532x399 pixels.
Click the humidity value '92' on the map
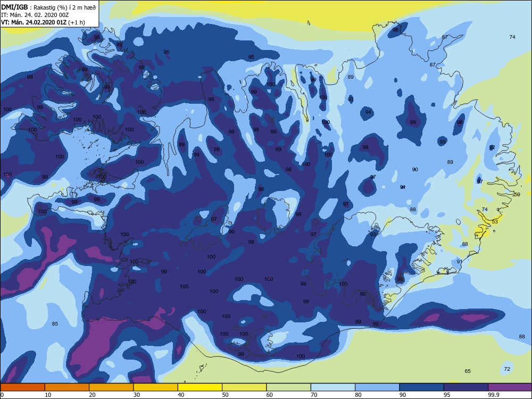tap(492, 147)
